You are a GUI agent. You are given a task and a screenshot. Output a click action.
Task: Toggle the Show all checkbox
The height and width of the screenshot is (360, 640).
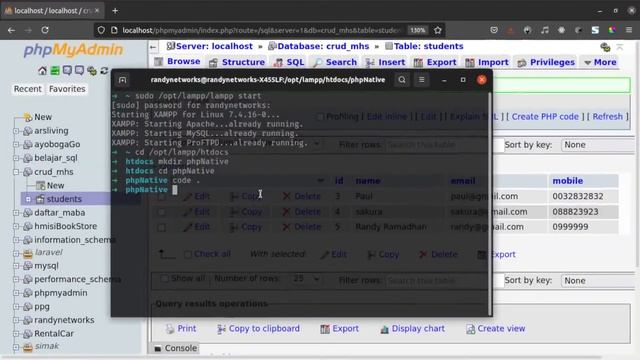[164, 279]
